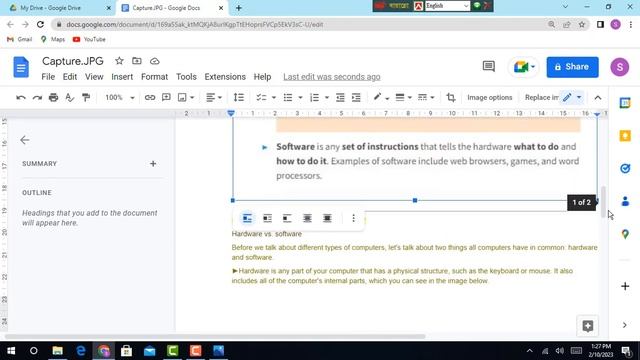Open the zoom 100% dropdown
The image size is (640, 360).
(120, 98)
